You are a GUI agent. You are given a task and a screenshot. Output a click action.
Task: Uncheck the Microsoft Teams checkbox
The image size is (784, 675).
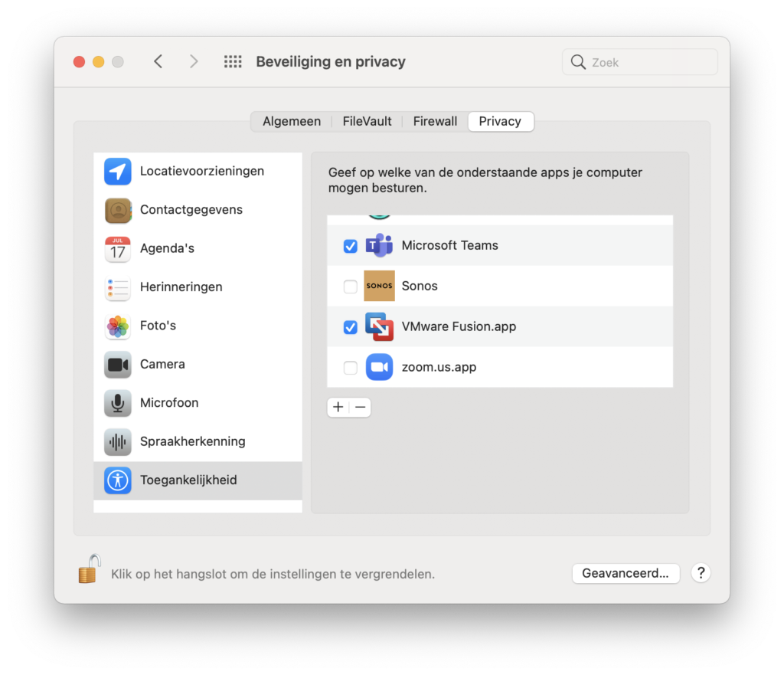pyautogui.click(x=351, y=246)
